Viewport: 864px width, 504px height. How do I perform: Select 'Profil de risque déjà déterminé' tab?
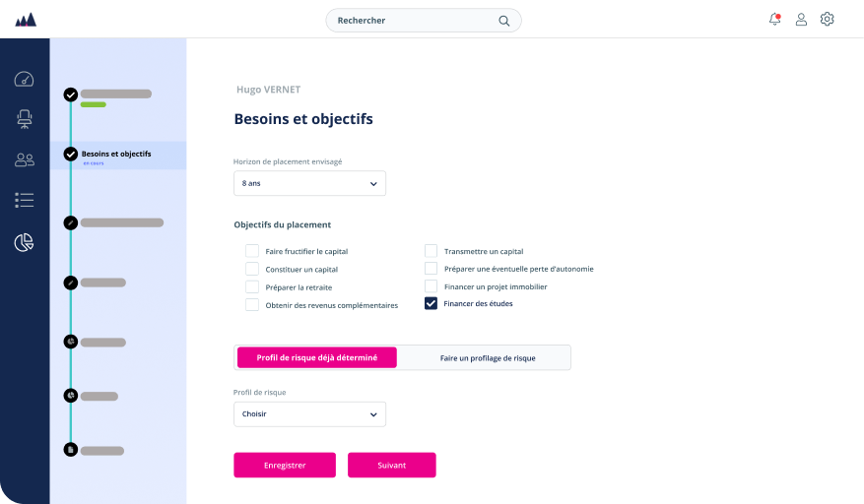pyautogui.click(x=317, y=357)
